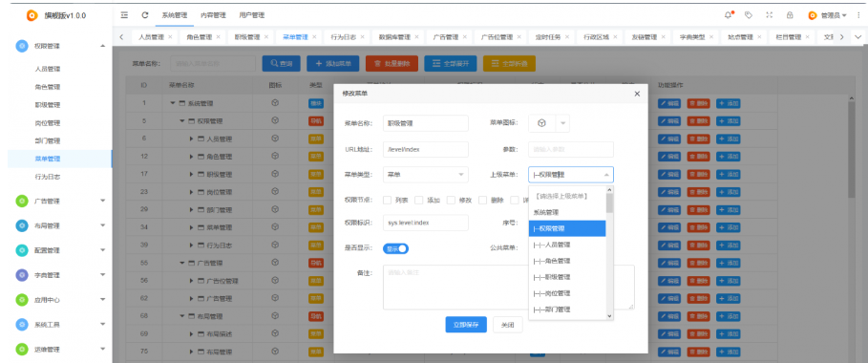Toggle the 是否显示 switch

[x=395, y=248]
